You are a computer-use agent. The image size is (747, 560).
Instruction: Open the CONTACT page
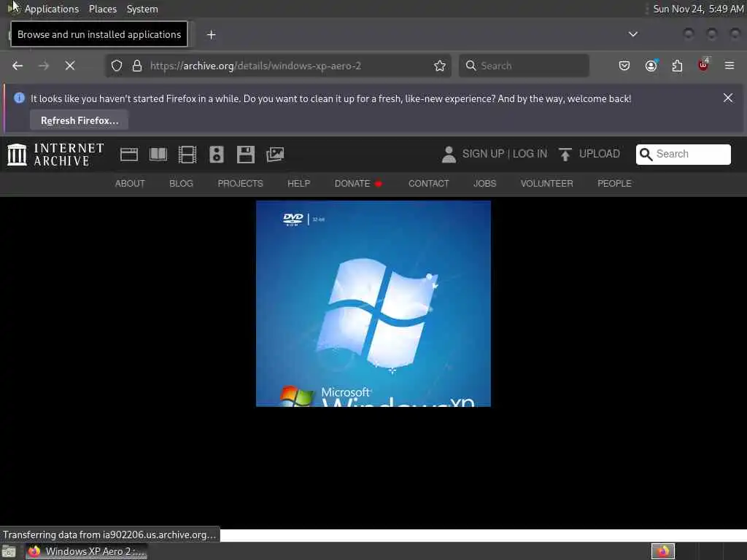tap(428, 183)
